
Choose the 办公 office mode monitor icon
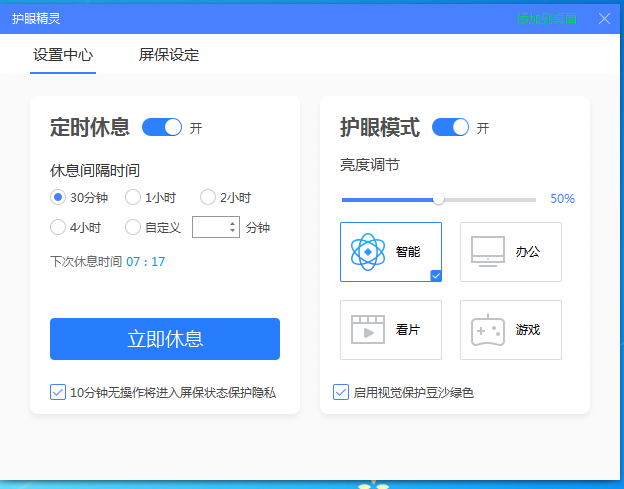click(x=488, y=251)
